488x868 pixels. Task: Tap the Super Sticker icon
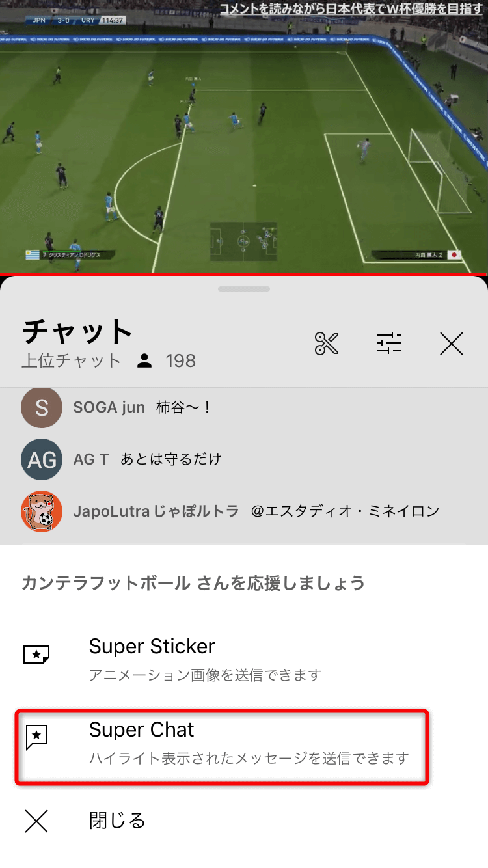coord(36,655)
